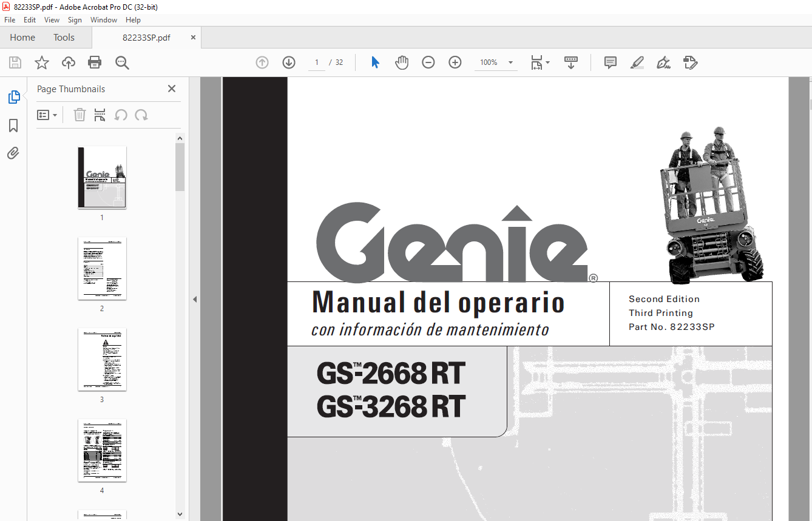Open the Window menu
Image resolution: width=812 pixels, height=521 pixels.
coord(104,20)
